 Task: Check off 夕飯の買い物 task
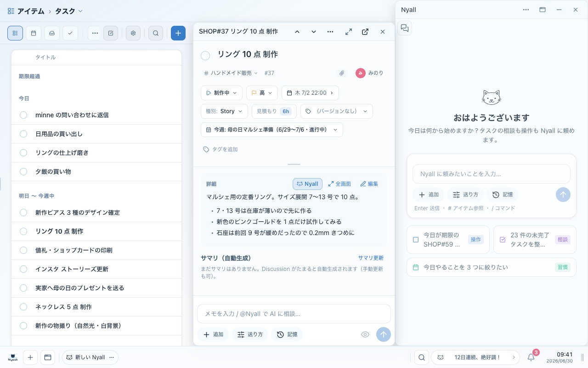23,172
